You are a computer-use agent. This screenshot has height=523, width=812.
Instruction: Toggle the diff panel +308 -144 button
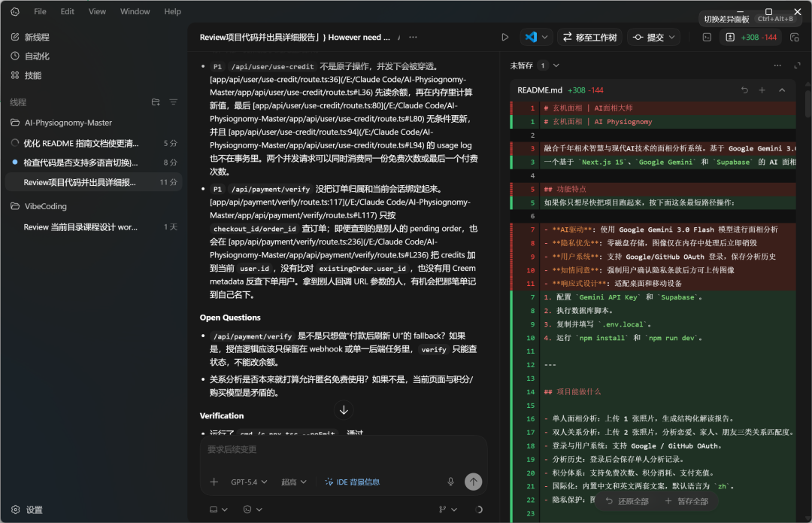tap(751, 37)
